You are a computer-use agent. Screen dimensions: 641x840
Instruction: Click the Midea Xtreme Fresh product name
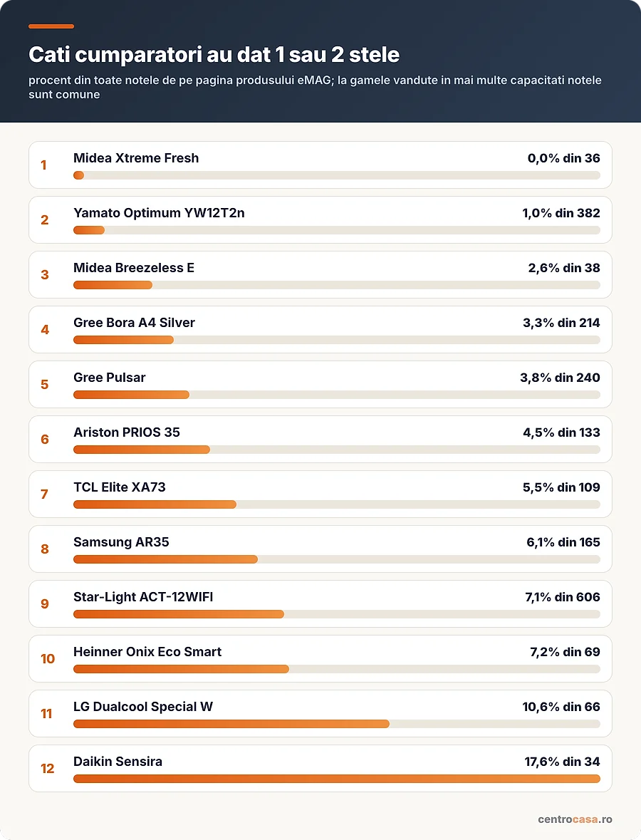136,158
